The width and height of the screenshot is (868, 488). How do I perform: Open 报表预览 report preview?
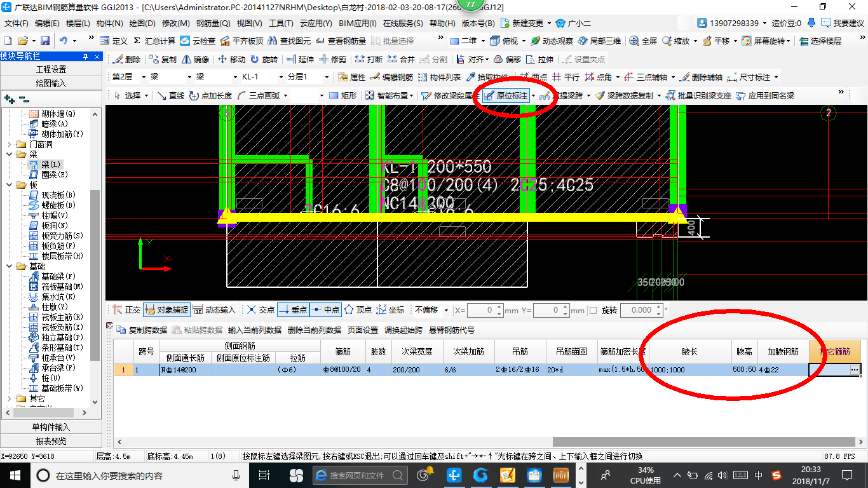point(51,441)
